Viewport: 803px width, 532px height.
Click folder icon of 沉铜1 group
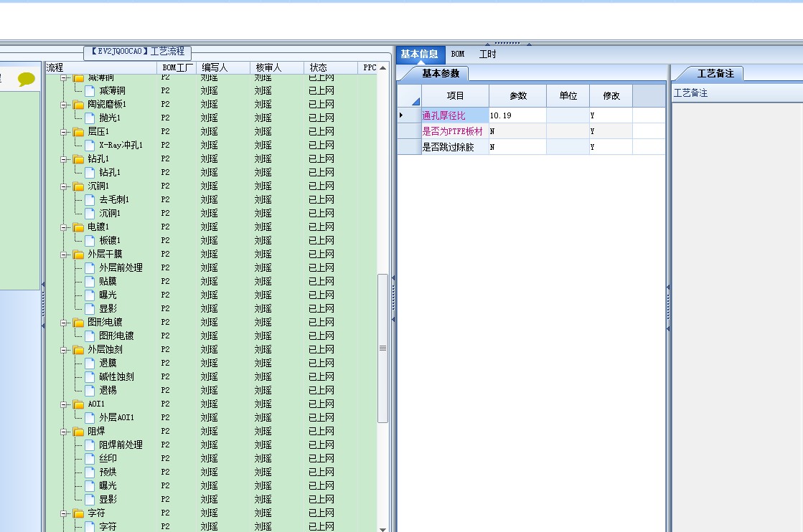78,186
